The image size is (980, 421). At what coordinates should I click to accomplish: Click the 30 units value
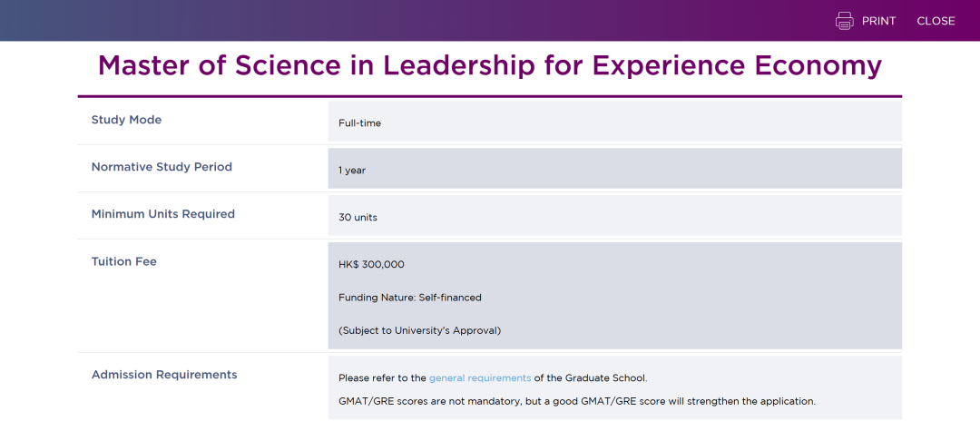click(358, 218)
